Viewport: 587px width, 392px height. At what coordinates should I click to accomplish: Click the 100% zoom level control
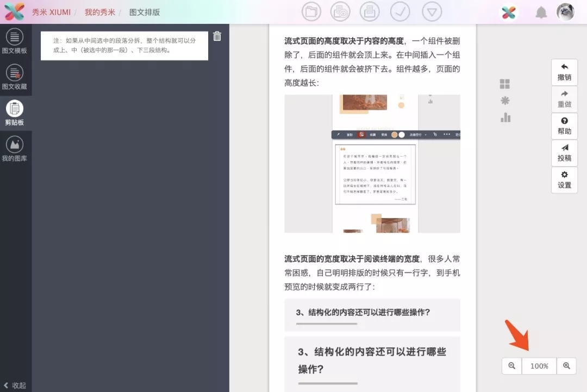coord(539,366)
